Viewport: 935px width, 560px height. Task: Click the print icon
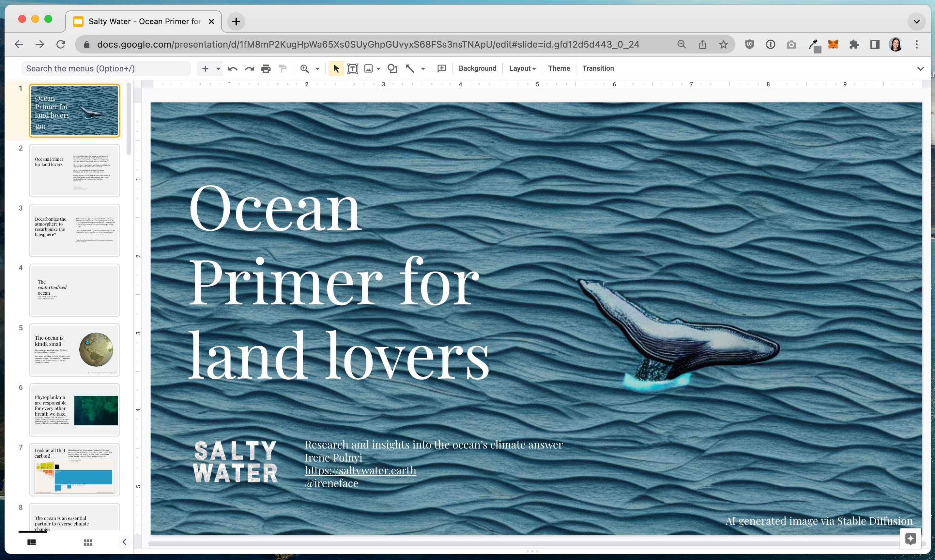(x=266, y=68)
